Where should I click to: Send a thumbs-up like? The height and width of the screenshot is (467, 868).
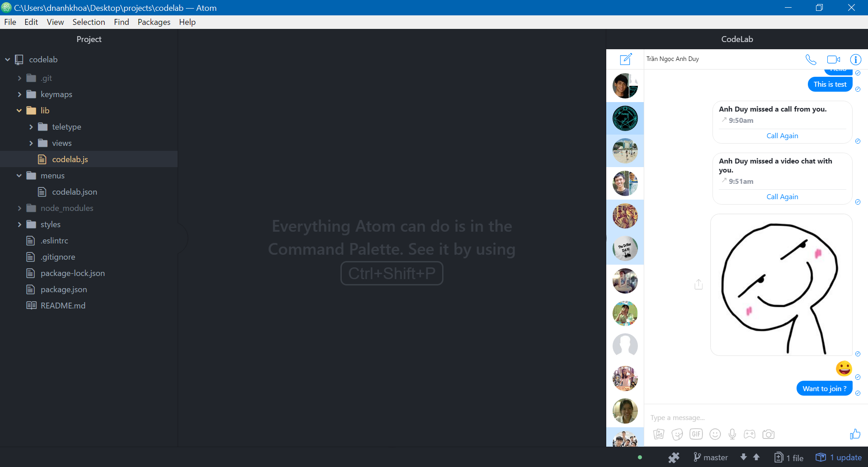point(855,434)
